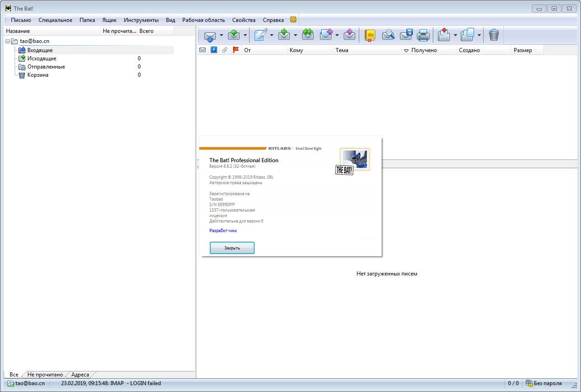581x392 pixels.
Task: Click the Reply envelope icon
Action: (284, 35)
